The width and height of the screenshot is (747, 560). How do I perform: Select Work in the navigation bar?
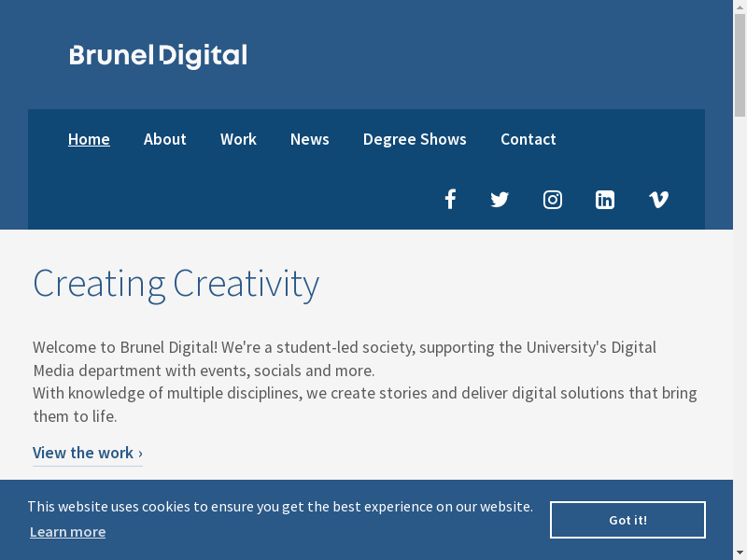[x=238, y=139]
